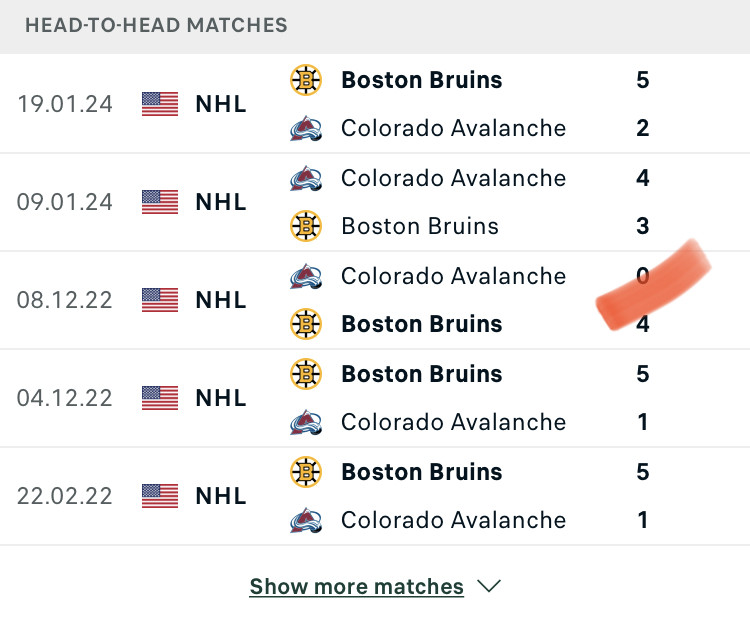Click USA flag icon in 19.01.24 row
This screenshot has width=750, height=635.
click(x=160, y=104)
